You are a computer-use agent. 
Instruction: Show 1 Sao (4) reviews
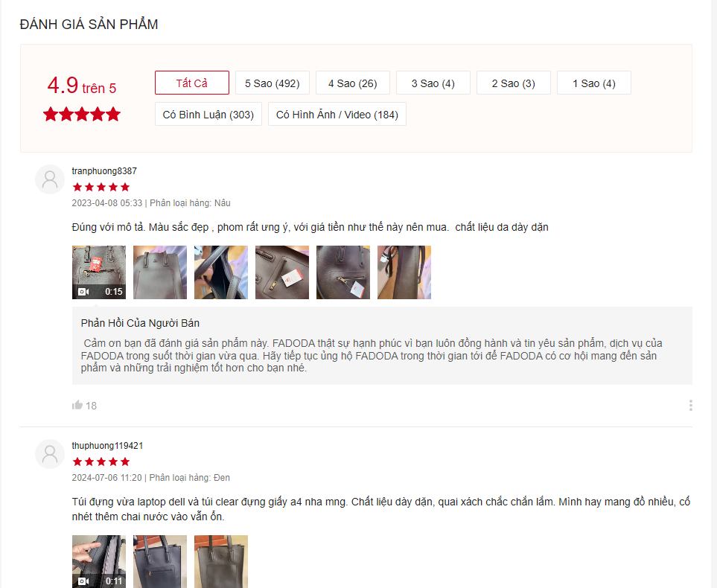tap(594, 83)
